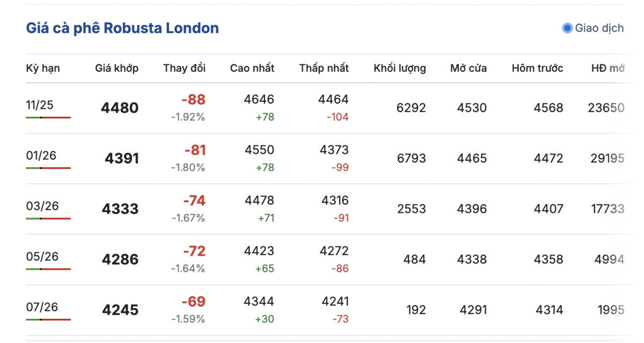Toggle the Giao dịch status indicator
This screenshot has height=343, width=644.
point(567,28)
